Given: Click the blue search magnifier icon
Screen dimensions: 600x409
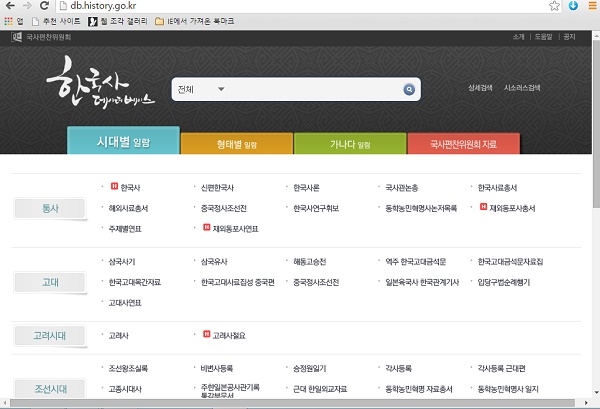Looking at the screenshot, I should coord(409,90).
